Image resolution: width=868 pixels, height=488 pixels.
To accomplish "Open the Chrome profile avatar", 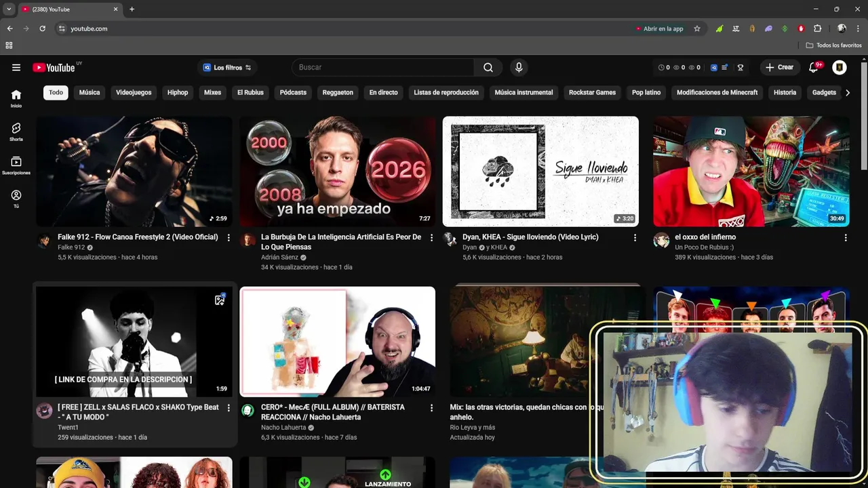I will (x=842, y=28).
